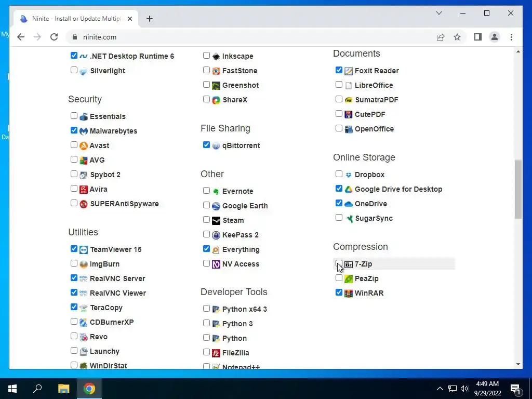532x399 pixels.
Task: Reload the Ninite page
Action: point(54,37)
